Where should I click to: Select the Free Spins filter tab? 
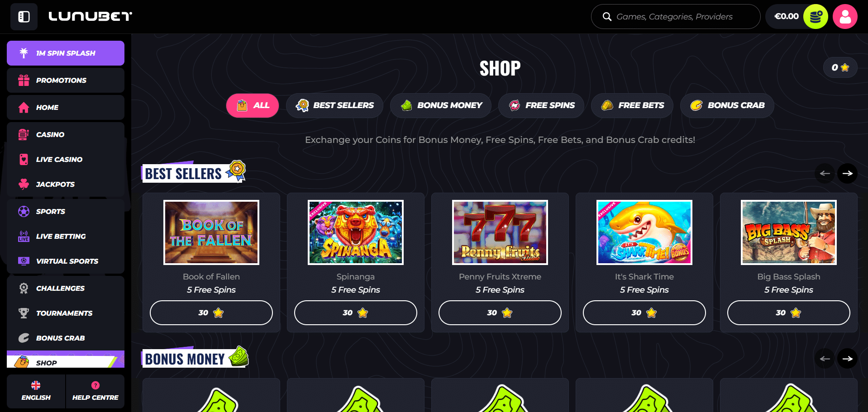541,105
